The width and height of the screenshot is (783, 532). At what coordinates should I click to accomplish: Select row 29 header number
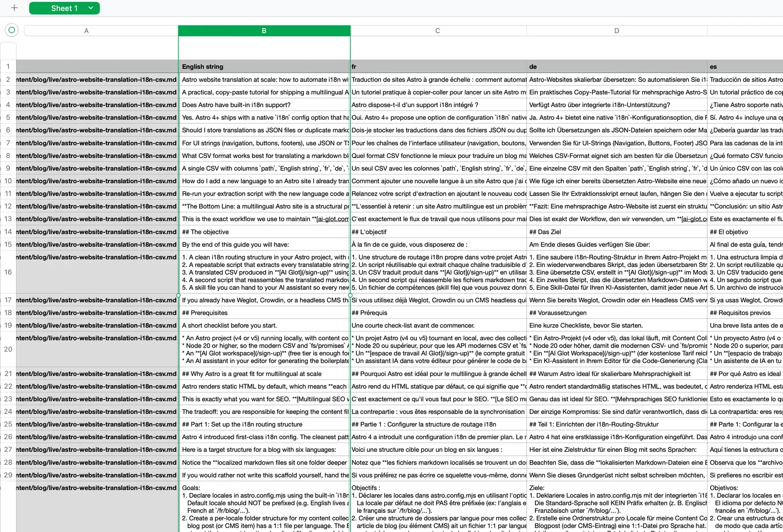[8, 475]
